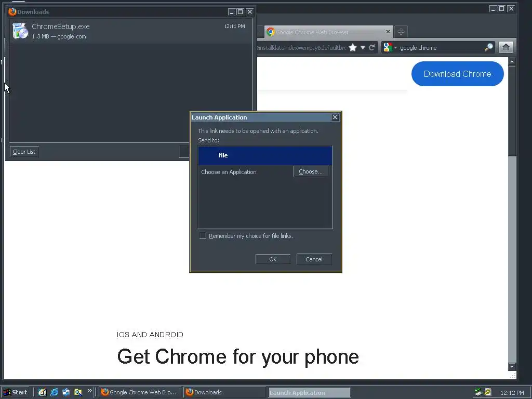Close the Downloads window
The width and height of the screenshot is (532, 399).
(x=250, y=12)
